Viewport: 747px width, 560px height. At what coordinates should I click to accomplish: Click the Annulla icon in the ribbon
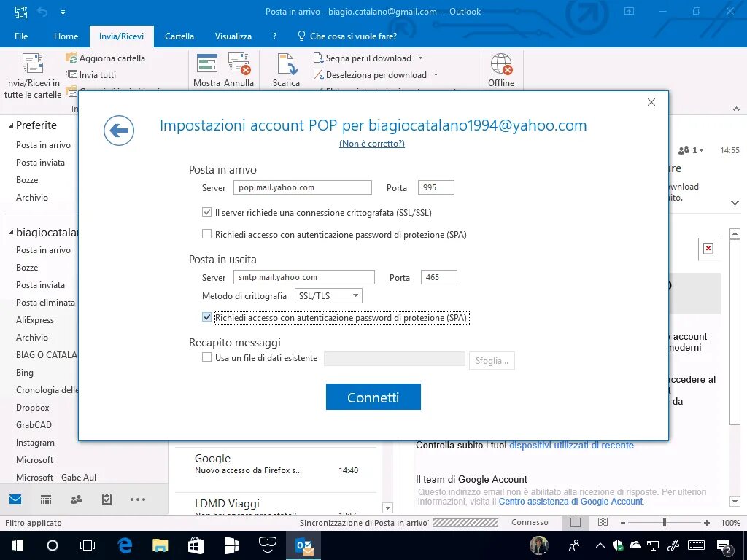(240, 69)
